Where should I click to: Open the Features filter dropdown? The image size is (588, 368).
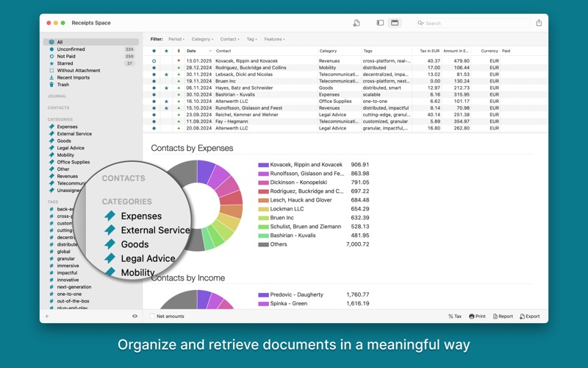coord(274,39)
